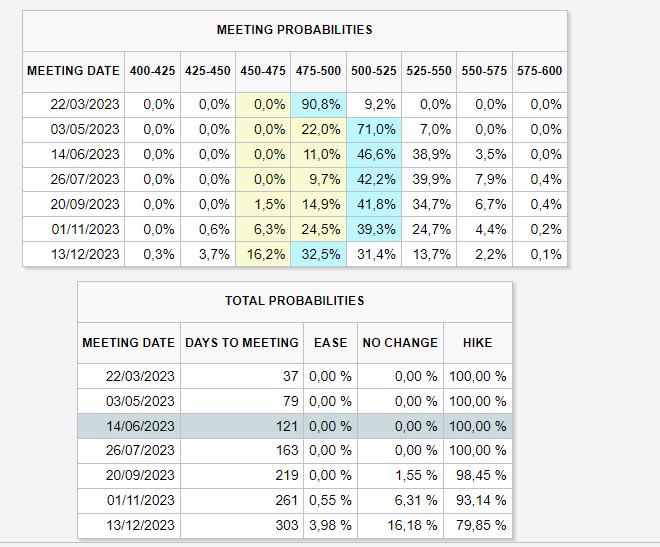660x547 pixels.
Task: Select the 450-475 column header
Action: pyautogui.click(x=263, y=71)
